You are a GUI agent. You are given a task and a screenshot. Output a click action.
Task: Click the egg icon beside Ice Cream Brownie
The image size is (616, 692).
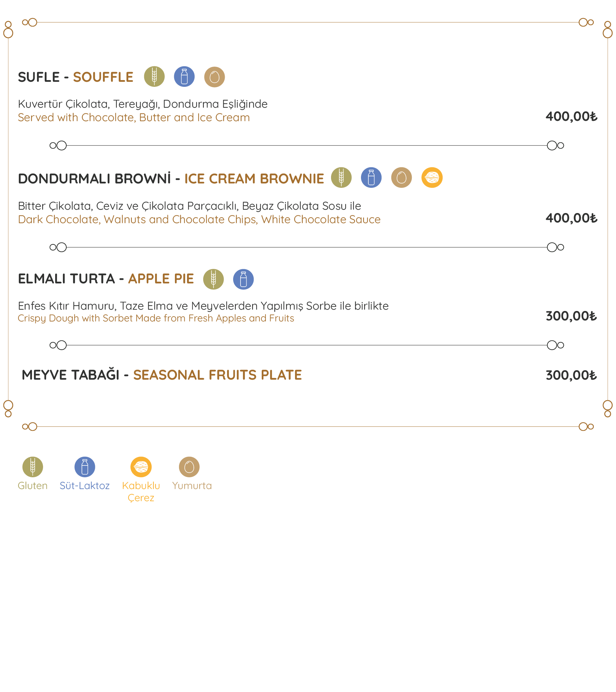point(401,177)
